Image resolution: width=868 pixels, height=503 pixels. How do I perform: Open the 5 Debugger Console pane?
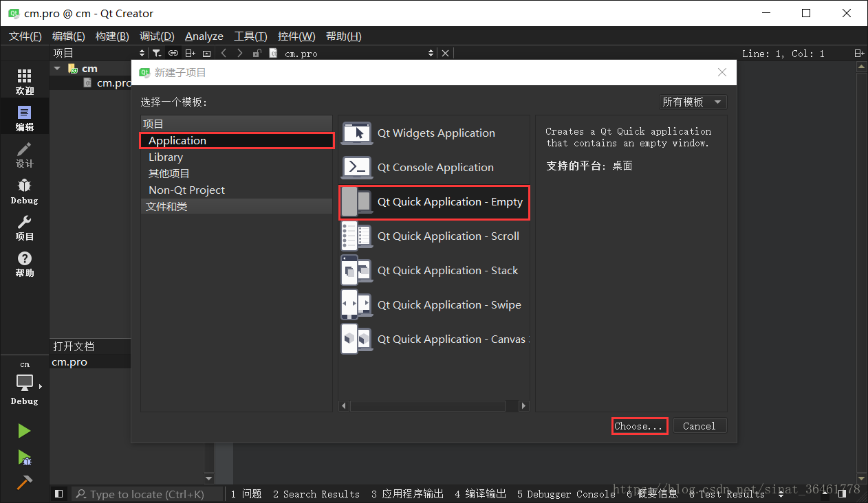566,494
